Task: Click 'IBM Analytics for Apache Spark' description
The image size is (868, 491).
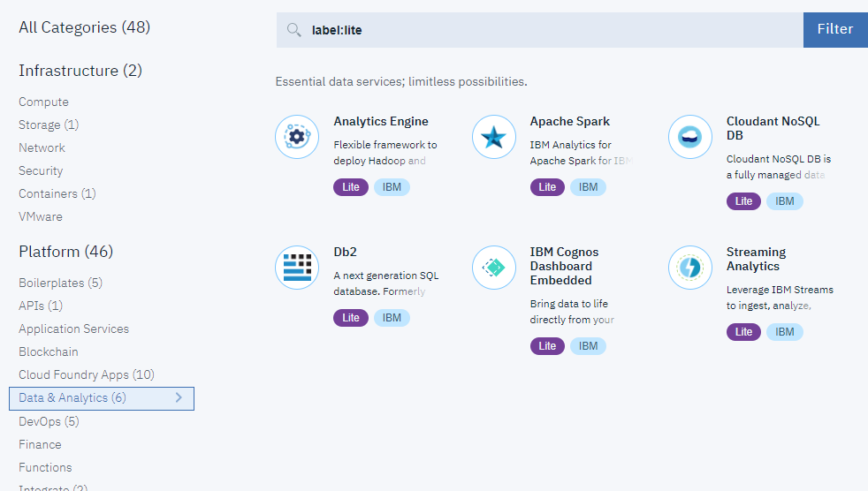Action: click(582, 153)
